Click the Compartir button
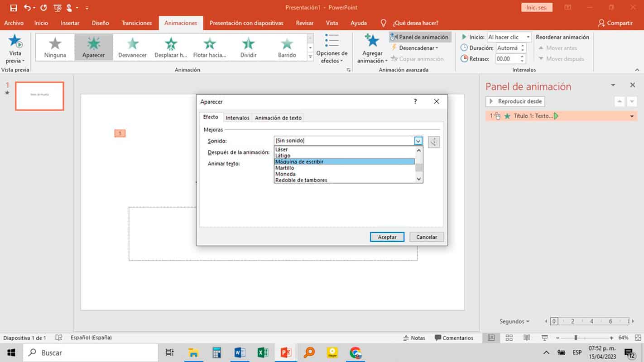644x362 pixels. (615, 23)
